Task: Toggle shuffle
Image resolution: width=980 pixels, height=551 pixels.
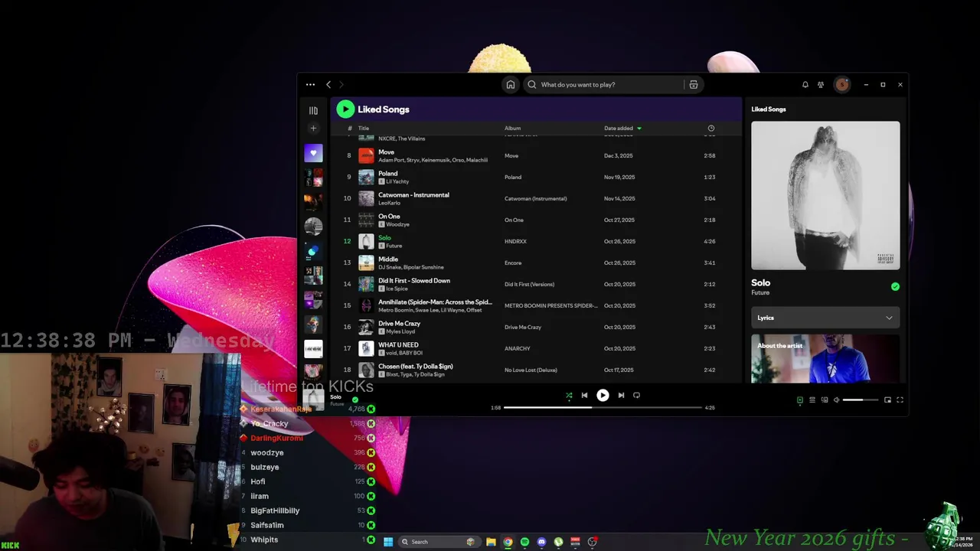Action: (x=569, y=396)
